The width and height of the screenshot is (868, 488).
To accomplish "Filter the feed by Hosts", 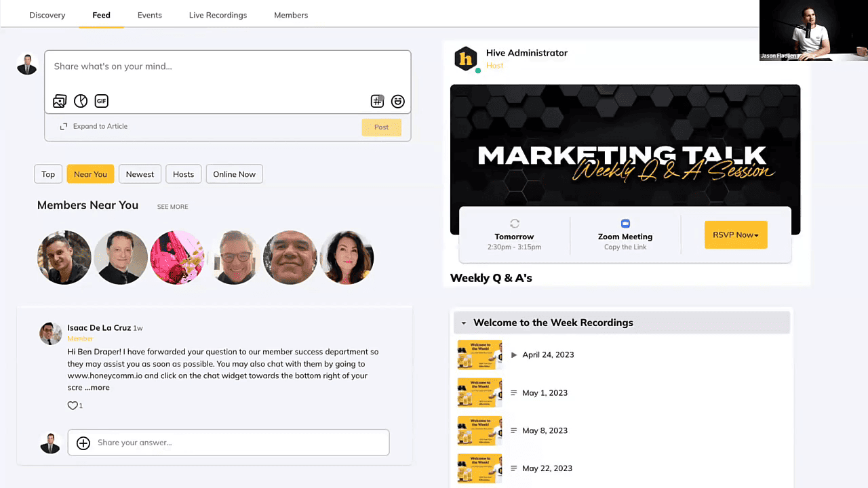I will (x=183, y=174).
